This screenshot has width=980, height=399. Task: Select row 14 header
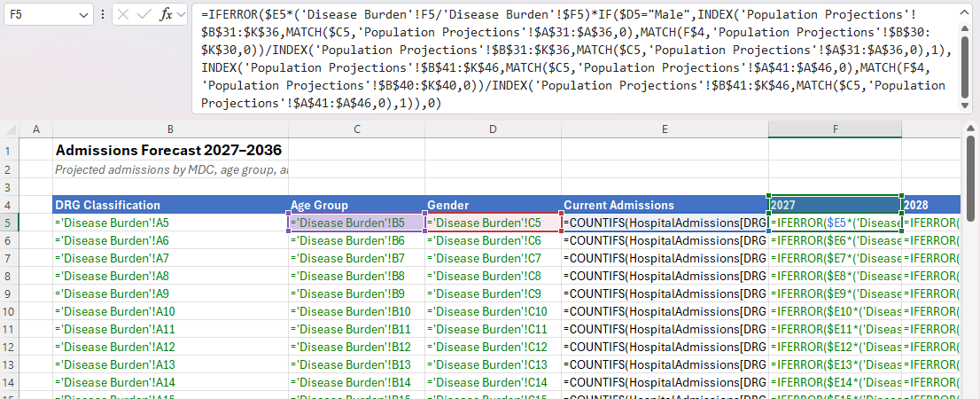coord(10,383)
